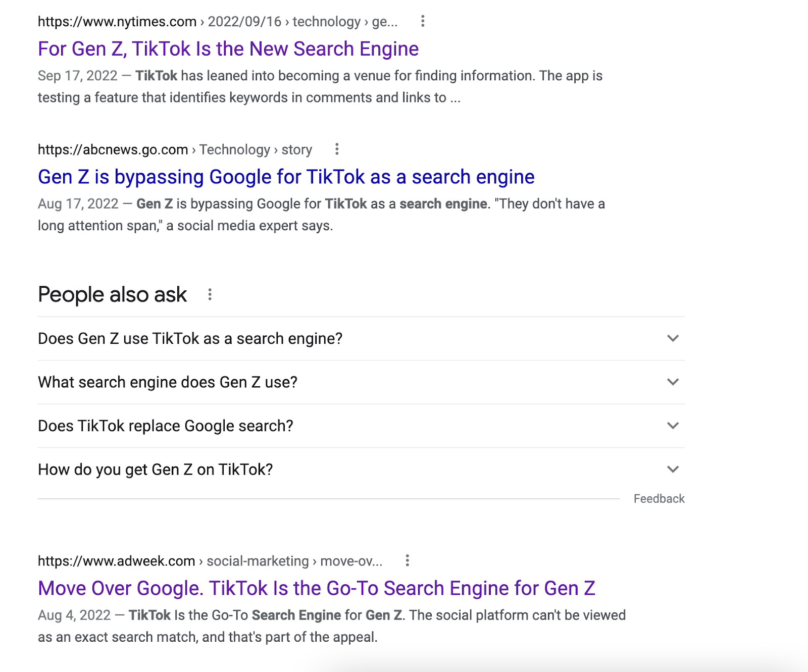Screen dimensions: 808x672
Task: Click the Feedback link below questions
Action: pyautogui.click(x=659, y=499)
